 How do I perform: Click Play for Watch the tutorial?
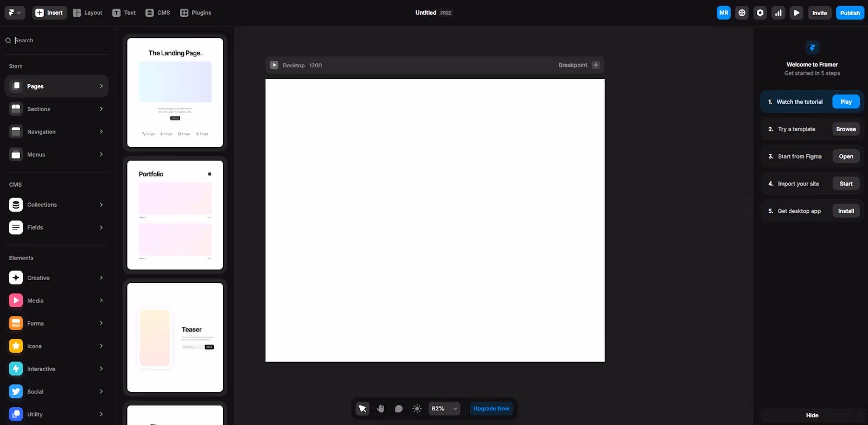coord(846,102)
